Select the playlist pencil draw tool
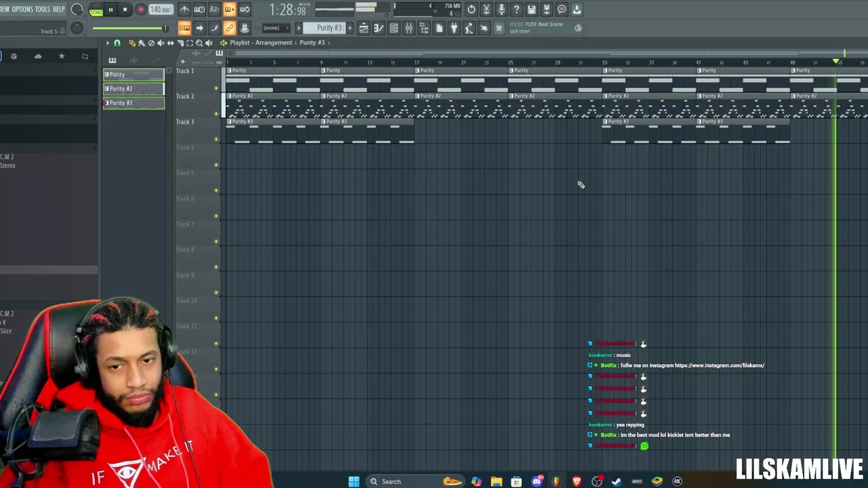 pyautogui.click(x=132, y=43)
